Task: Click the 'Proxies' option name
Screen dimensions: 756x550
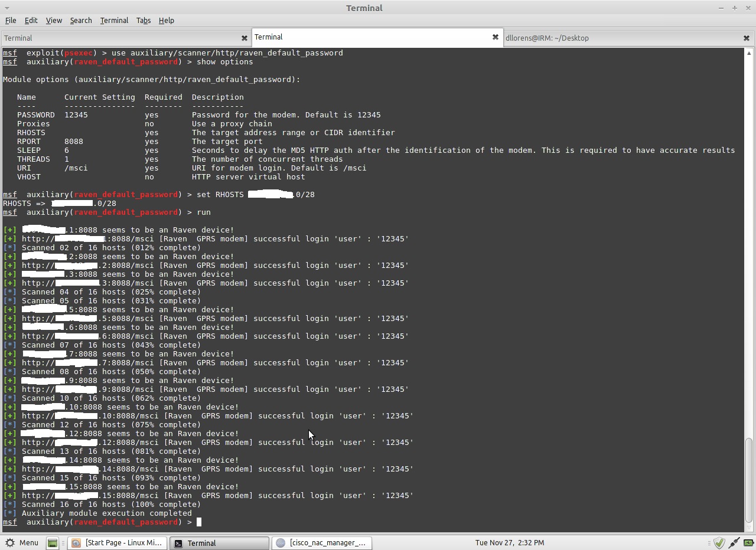Action: point(34,124)
